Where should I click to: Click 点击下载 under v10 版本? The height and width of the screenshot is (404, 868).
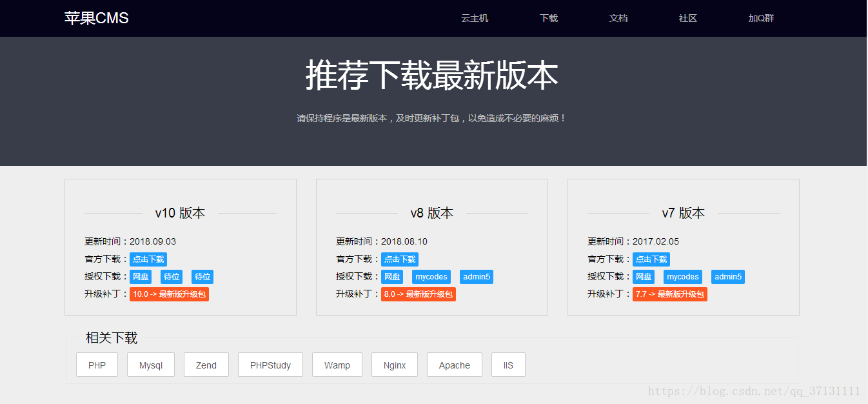[x=148, y=259]
